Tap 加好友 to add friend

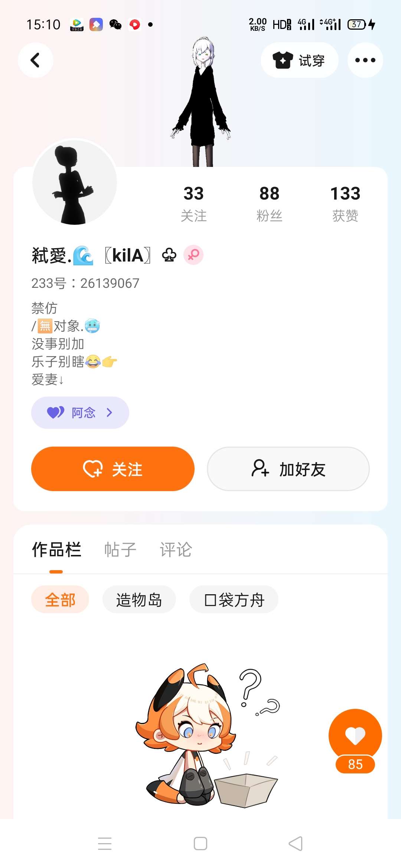288,469
